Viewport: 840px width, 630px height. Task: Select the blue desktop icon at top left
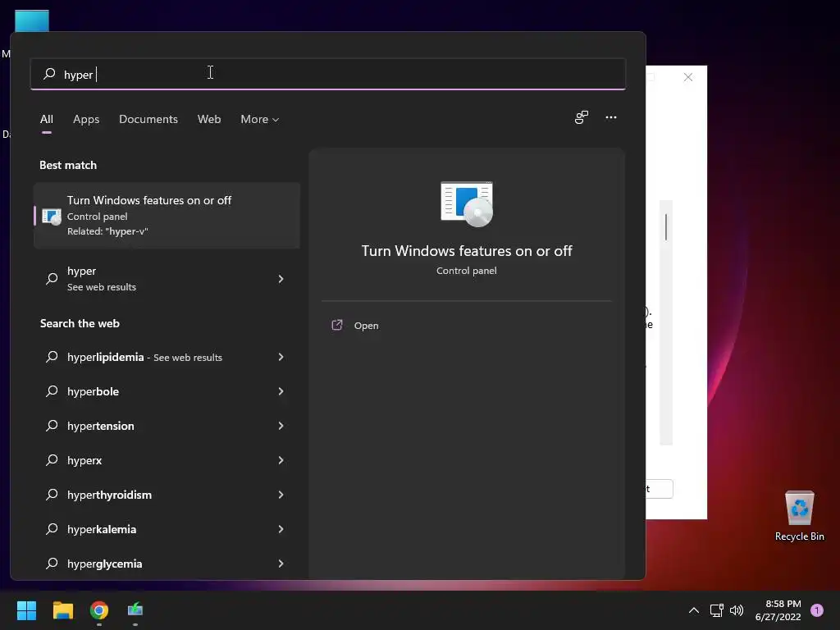(32, 21)
